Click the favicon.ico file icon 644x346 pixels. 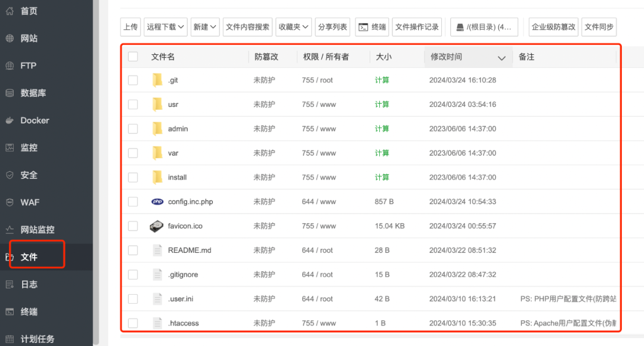coord(156,226)
